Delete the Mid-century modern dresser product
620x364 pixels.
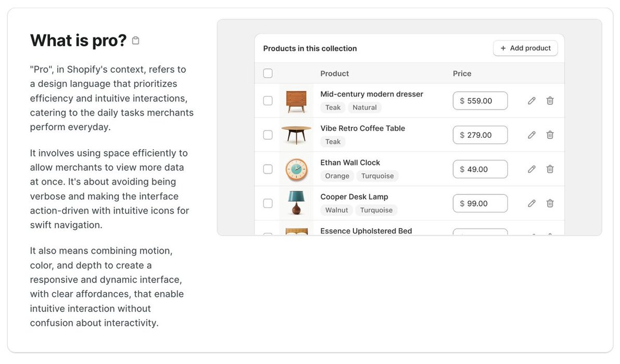550,101
